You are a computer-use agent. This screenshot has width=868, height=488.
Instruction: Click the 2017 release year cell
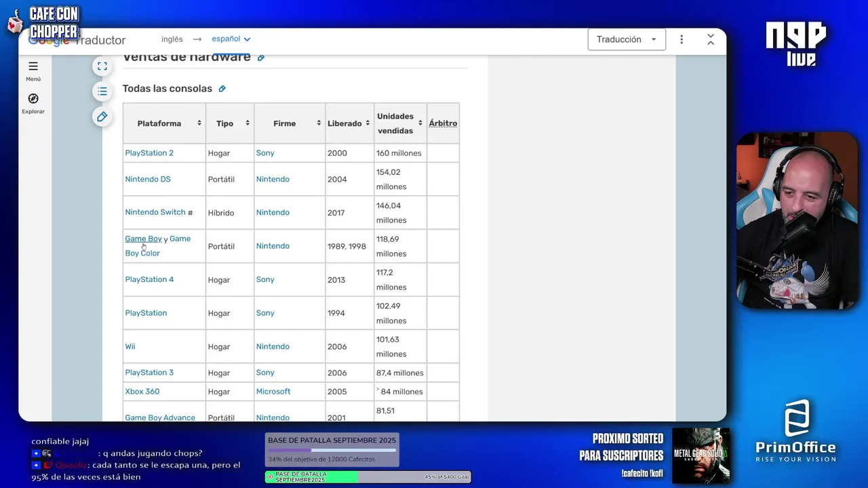tap(349, 213)
